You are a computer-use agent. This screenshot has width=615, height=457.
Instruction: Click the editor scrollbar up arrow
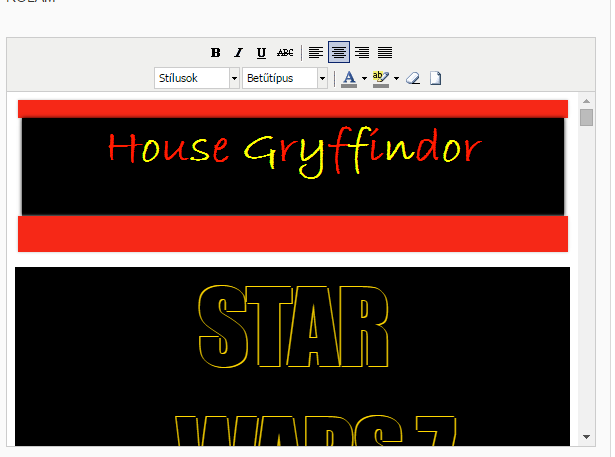(587, 101)
